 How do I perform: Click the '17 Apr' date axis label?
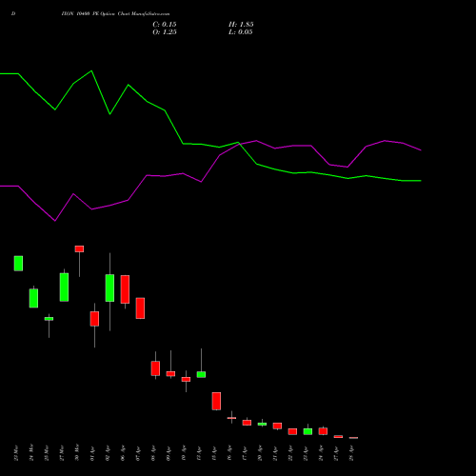pyautogui.click(x=245, y=453)
